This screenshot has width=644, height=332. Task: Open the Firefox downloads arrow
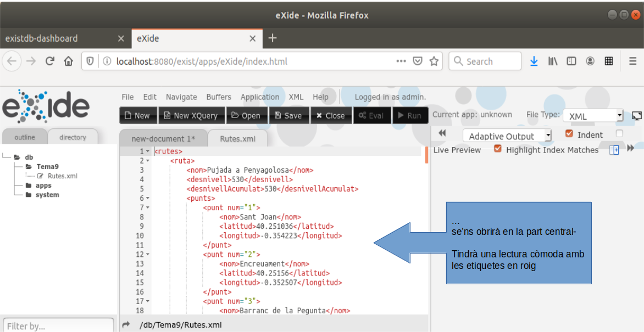point(534,61)
